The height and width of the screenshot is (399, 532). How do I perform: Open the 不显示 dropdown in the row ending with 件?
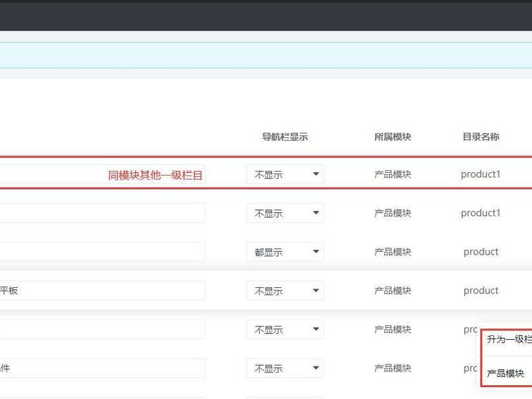point(285,368)
